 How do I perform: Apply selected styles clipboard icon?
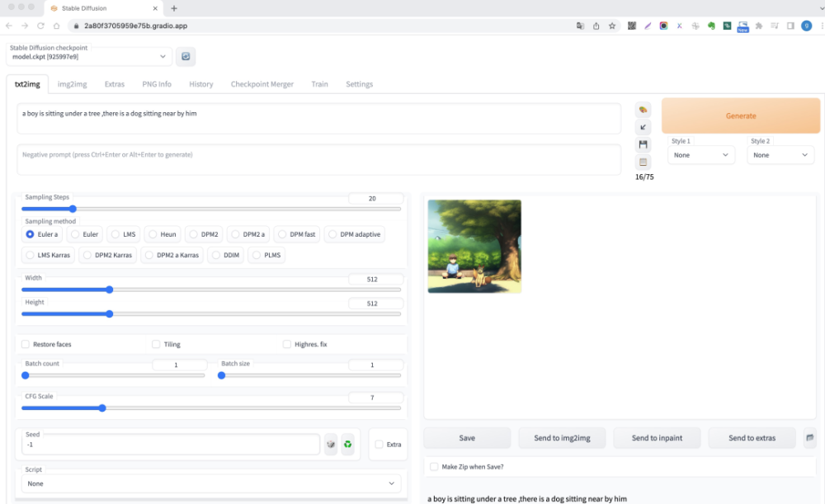(643, 162)
